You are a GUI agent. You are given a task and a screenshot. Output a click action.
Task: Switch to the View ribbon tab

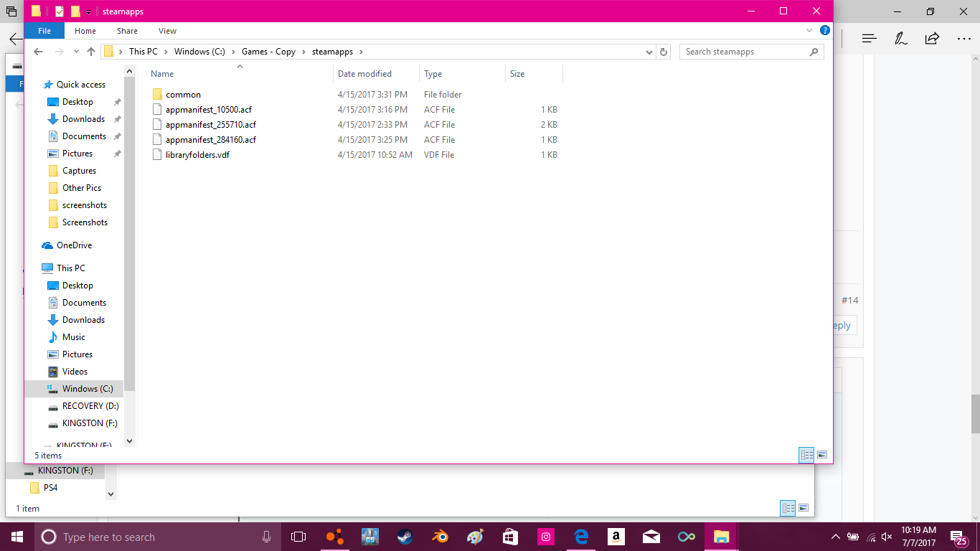pyautogui.click(x=168, y=31)
